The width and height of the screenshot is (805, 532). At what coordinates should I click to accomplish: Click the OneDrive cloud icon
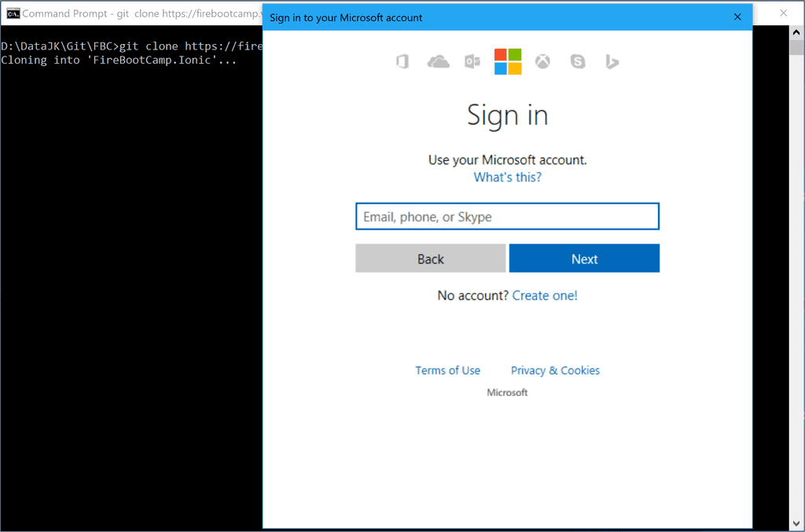[x=438, y=61]
